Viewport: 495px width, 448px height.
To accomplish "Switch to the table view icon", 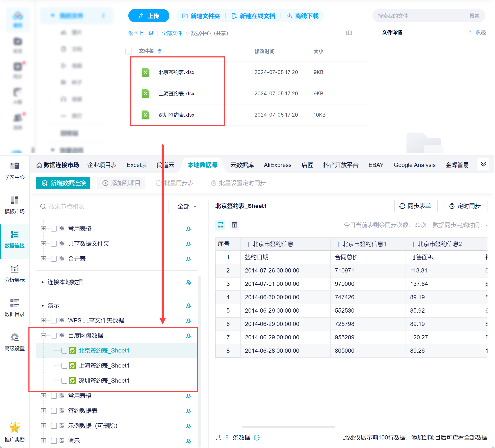I will (x=235, y=225).
